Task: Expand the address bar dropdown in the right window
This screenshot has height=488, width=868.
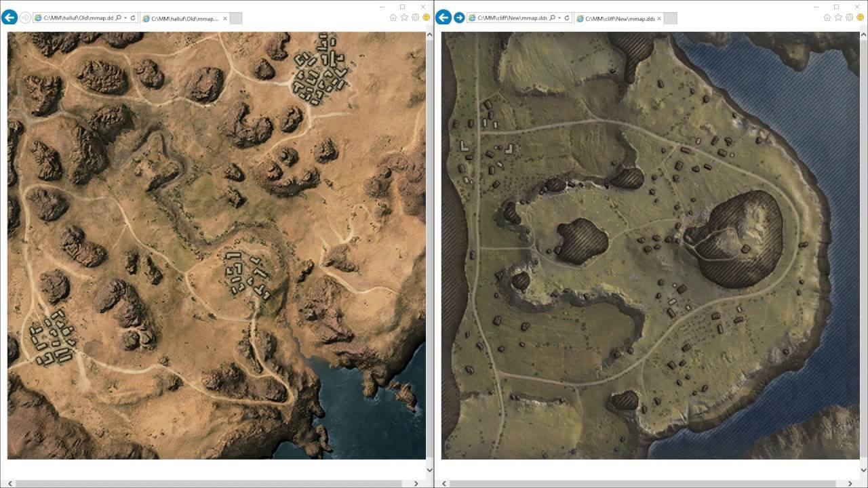Action: point(559,18)
